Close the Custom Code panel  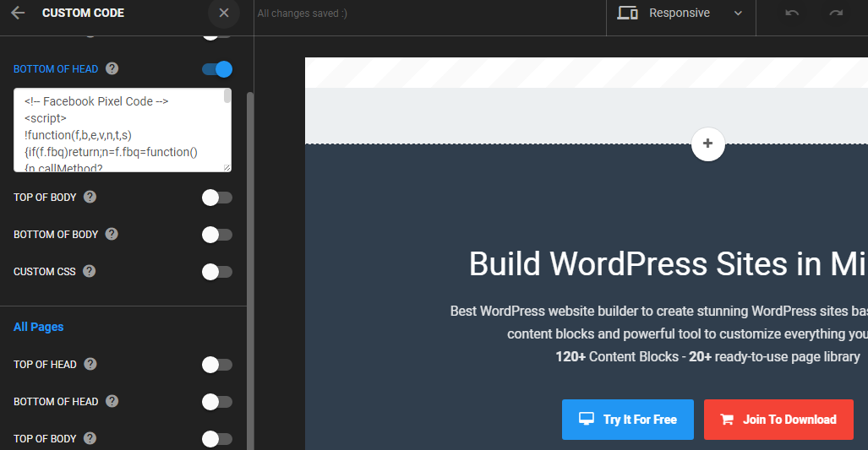pos(223,13)
